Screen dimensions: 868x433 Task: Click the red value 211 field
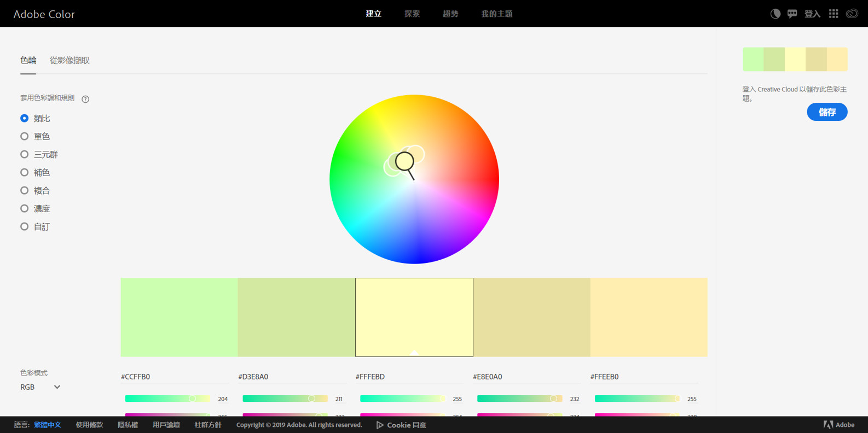tap(339, 399)
